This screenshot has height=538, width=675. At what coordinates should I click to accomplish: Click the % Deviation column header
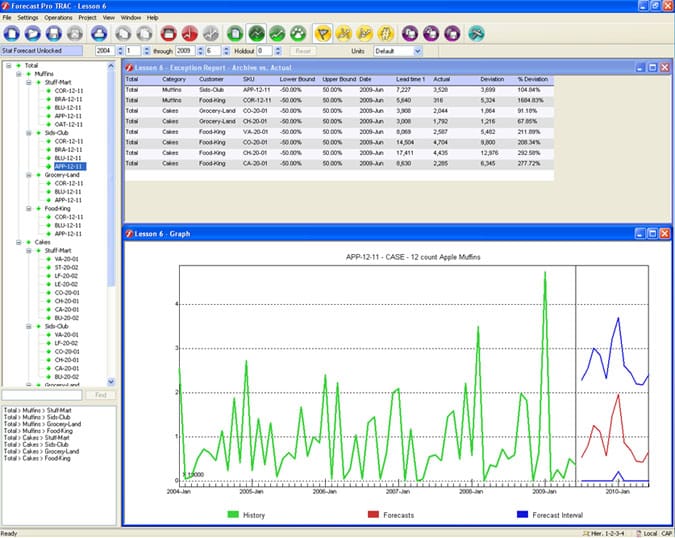[533, 80]
